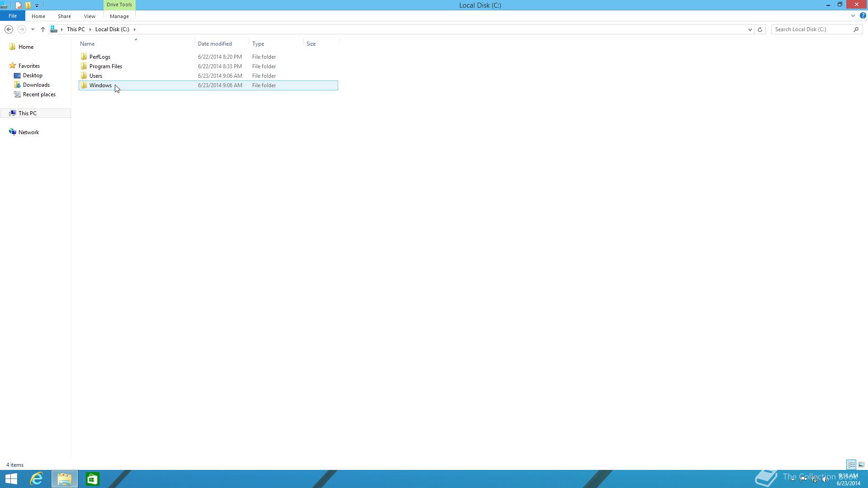Switch to the Home ribbon tab

coord(38,16)
